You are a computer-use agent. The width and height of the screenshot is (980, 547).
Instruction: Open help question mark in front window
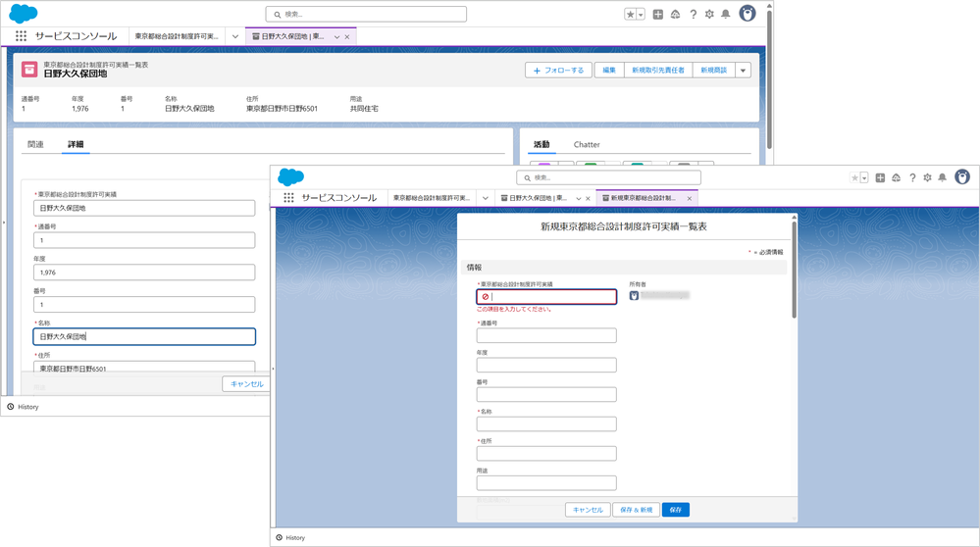coord(912,178)
